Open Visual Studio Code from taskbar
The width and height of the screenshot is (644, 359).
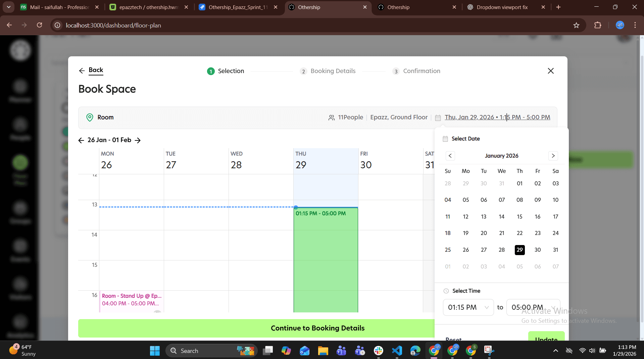coord(397,351)
